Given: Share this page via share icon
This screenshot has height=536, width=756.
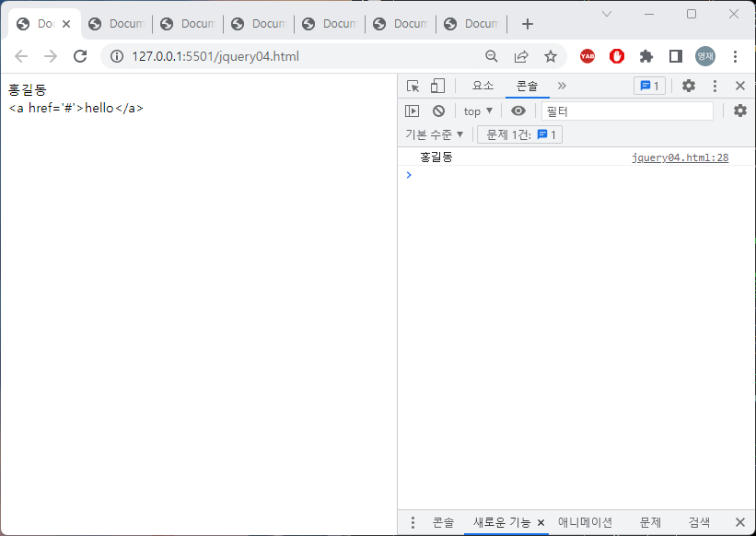Looking at the screenshot, I should pos(521,56).
